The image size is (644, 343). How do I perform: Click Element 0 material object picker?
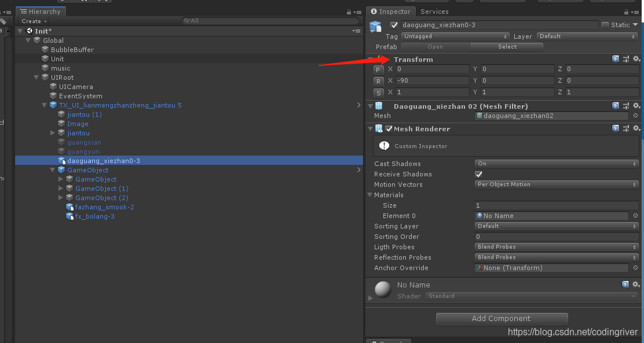(635, 216)
